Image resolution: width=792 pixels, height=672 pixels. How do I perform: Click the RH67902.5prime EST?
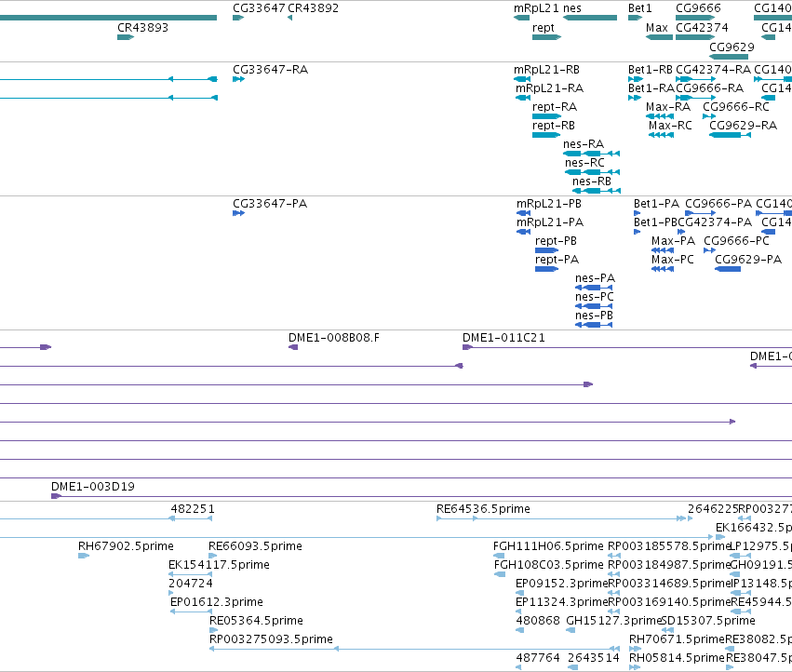(x=126, y=545)
